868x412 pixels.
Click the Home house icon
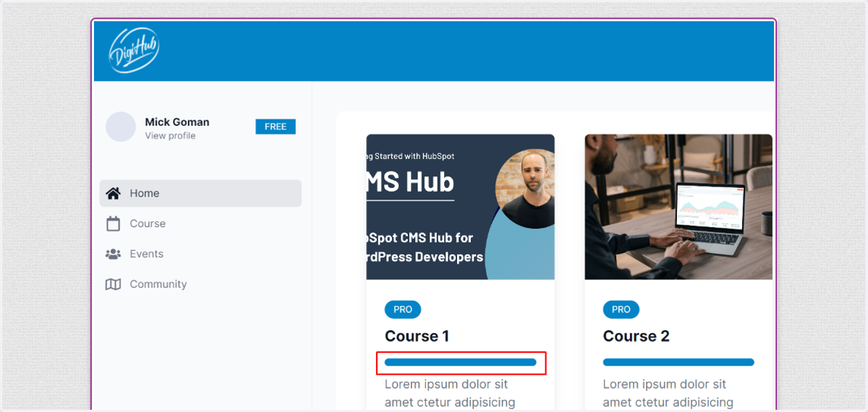point(113,193)
